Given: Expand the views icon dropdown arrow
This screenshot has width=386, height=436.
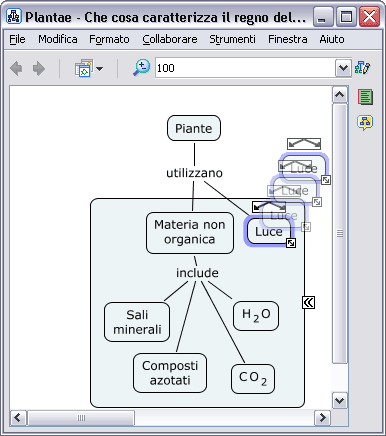Looking at the screenshot, I should (99, 69).
